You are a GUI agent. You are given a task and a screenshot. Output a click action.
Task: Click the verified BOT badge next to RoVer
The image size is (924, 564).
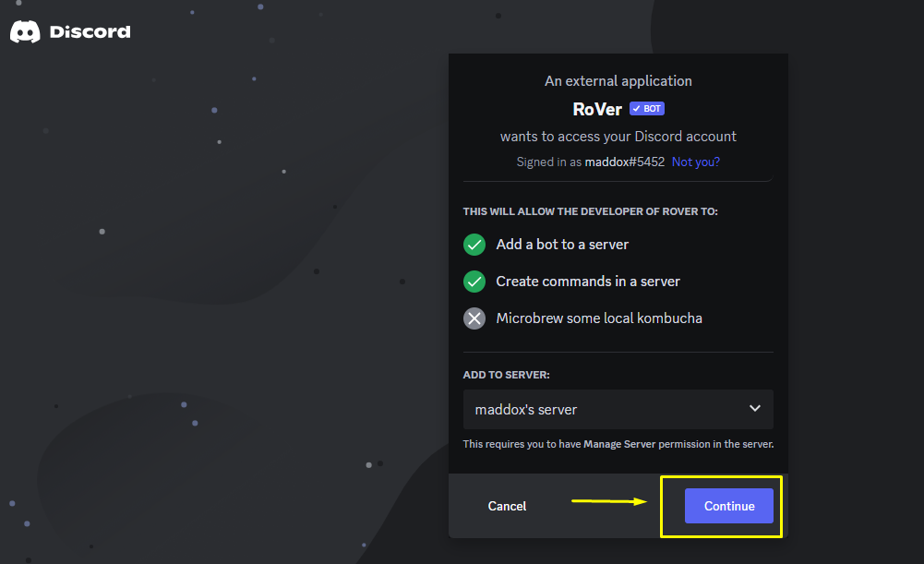click(x=646, y=108)
